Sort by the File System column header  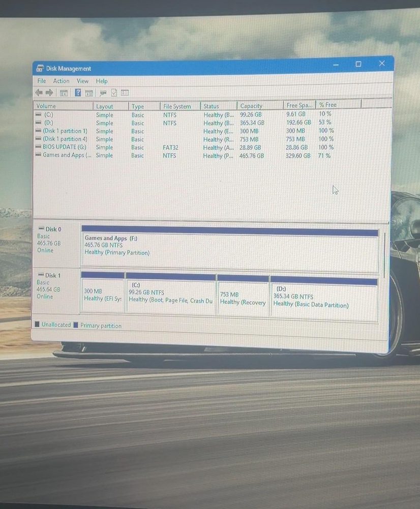pyautogui.click(x=180, y=106)
